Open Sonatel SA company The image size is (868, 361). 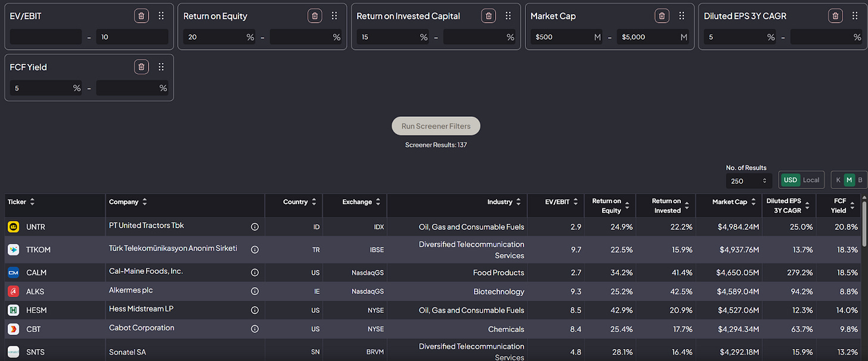[128, 352]
